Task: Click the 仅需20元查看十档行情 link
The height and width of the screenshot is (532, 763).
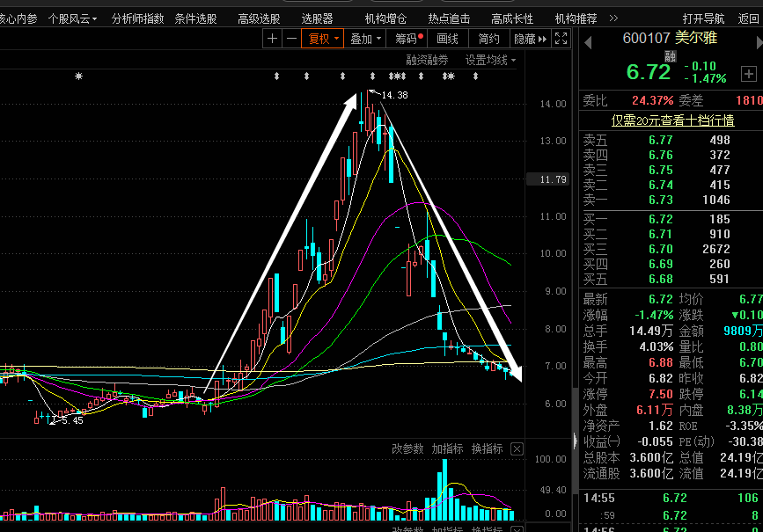Action: tap(672, 120)
